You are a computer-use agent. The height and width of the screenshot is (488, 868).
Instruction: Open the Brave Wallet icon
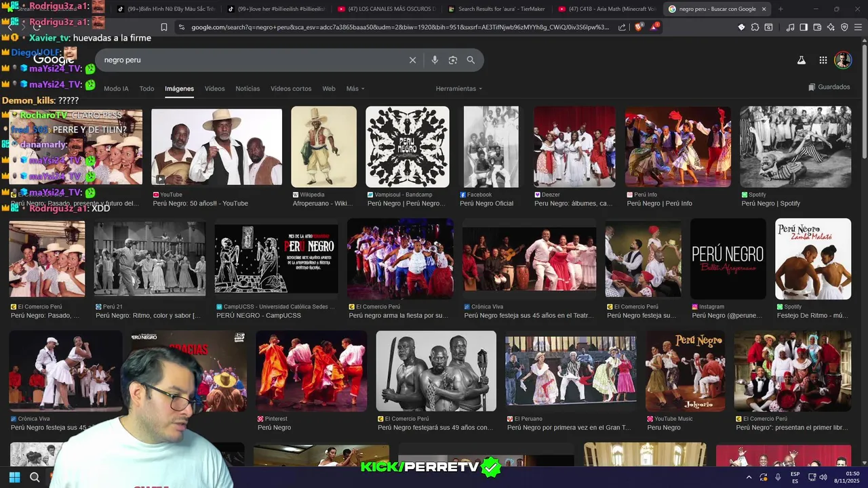coord(817,27)
